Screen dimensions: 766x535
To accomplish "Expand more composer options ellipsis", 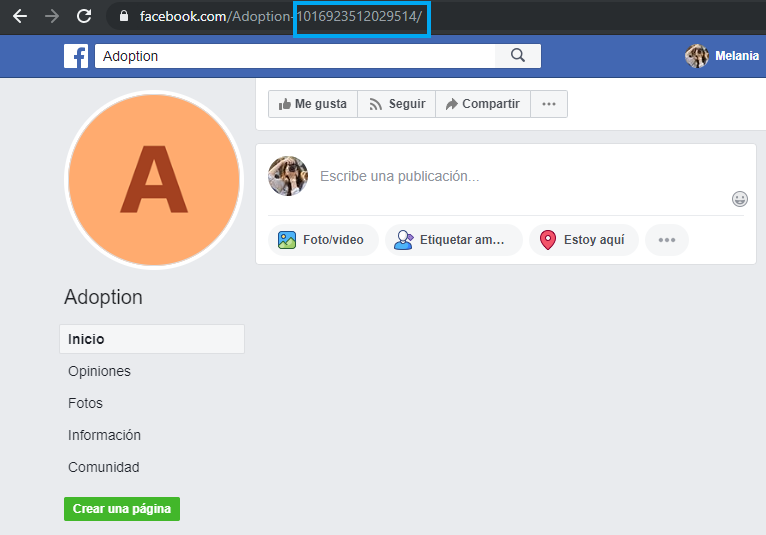I will pos(667,240).
